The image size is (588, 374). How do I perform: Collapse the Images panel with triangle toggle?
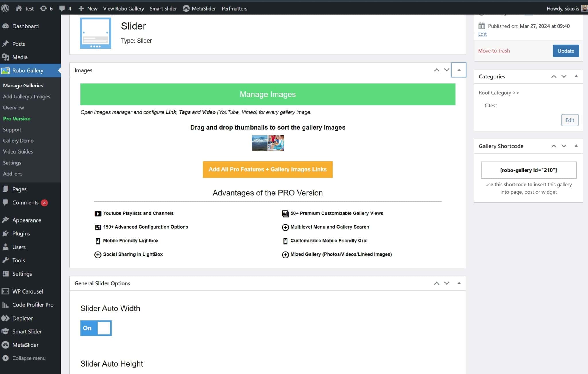459,70
